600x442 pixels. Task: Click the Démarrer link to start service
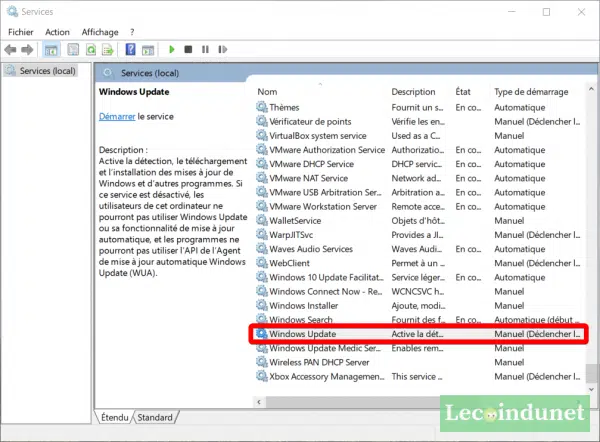[x=117, y=116]
